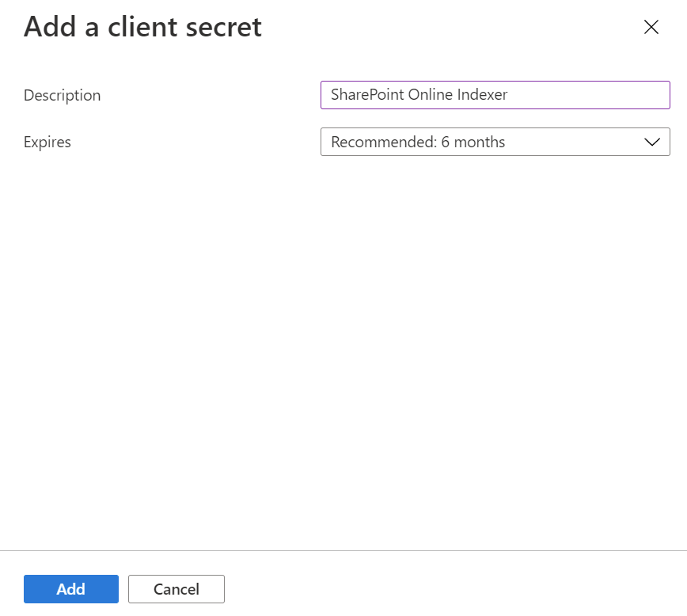Select the Expires label

[47, 142]
